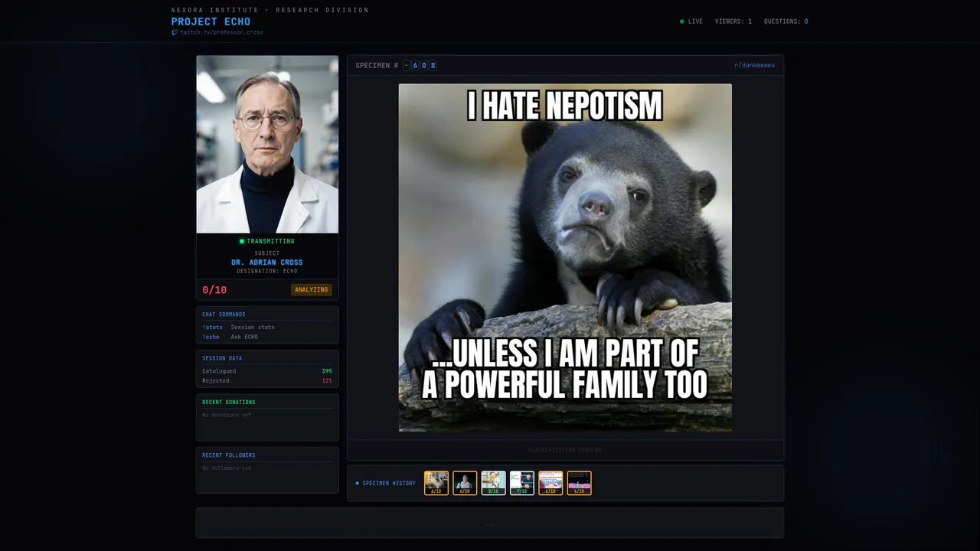The width and height of the screenshot is (980, 551).
Task: Click the CHAT COMMANDS panel heading
Action: (224, 315)
